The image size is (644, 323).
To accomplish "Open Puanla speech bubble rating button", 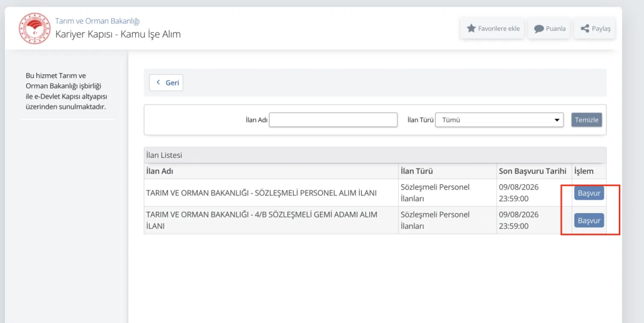I will point(549,28).
